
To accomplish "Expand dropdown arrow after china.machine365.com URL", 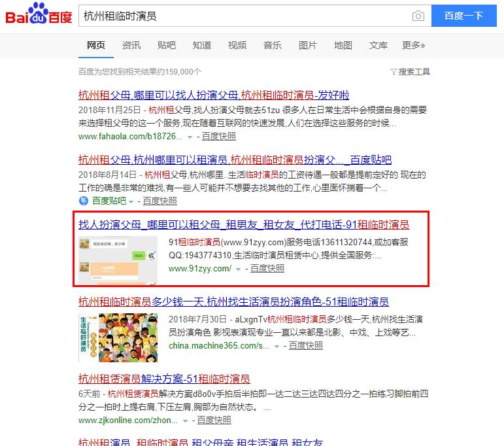I will coord(277,347).
